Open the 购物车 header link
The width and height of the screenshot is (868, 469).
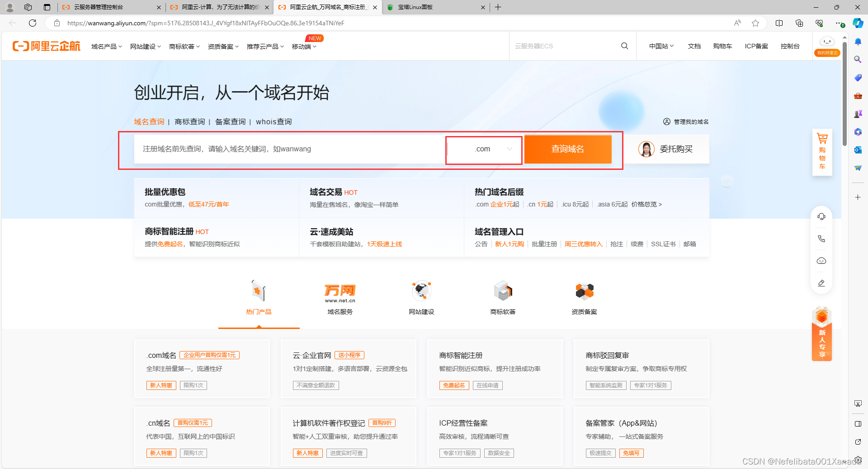pos(722,46)
